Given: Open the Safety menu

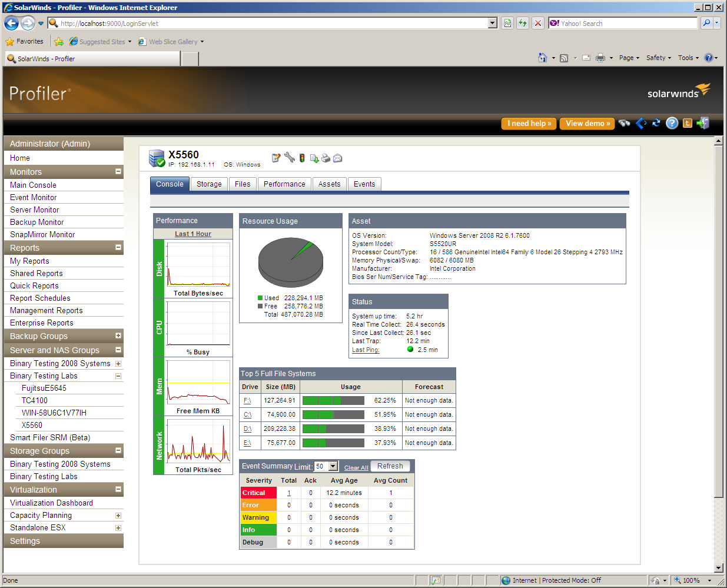Looking at the screenshot, I should [659, 58].
